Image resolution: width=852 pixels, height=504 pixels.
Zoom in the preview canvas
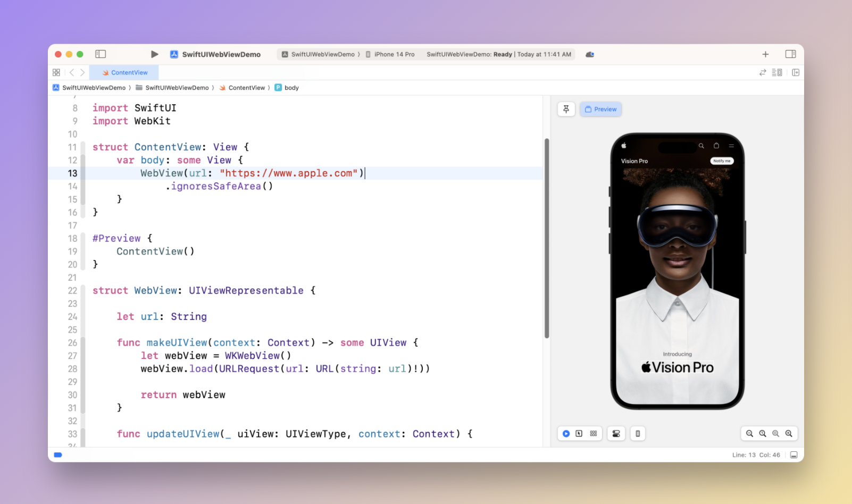click(789, 434)
